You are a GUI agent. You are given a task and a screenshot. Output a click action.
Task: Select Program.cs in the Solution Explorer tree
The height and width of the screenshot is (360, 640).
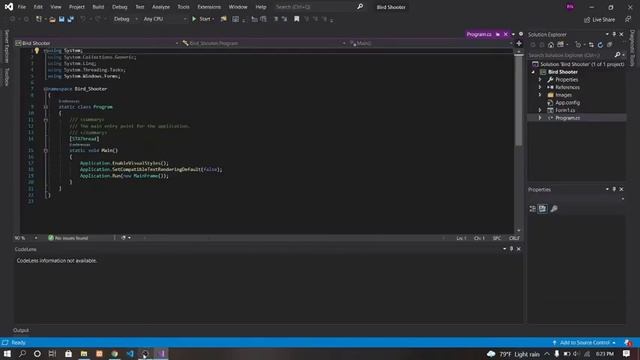[x=567, y=118]
